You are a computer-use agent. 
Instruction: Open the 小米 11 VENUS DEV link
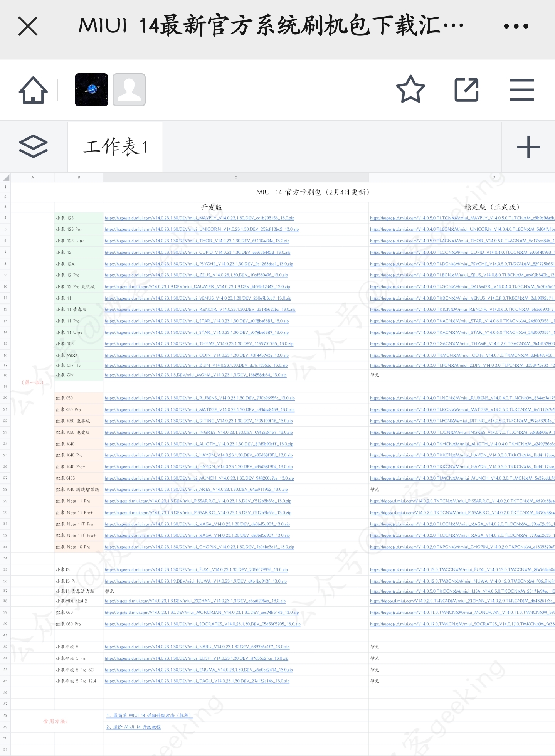[198, 298]
